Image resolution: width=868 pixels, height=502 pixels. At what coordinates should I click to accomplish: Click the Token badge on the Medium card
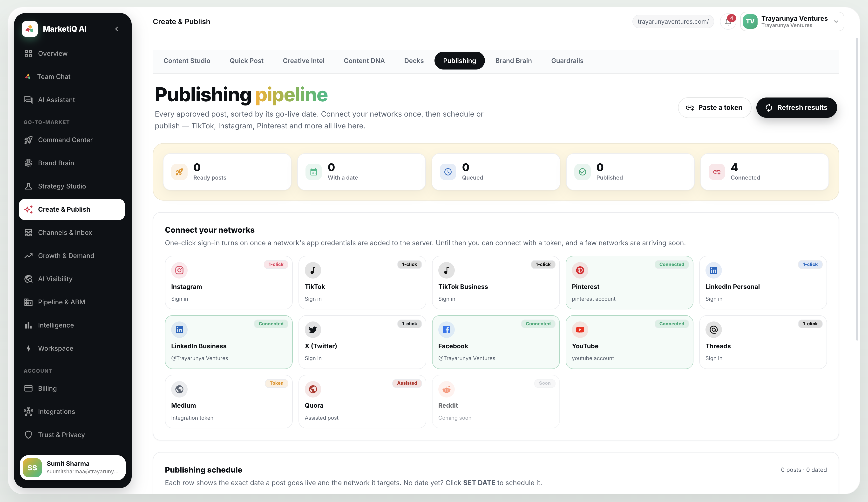click(277, 383)
